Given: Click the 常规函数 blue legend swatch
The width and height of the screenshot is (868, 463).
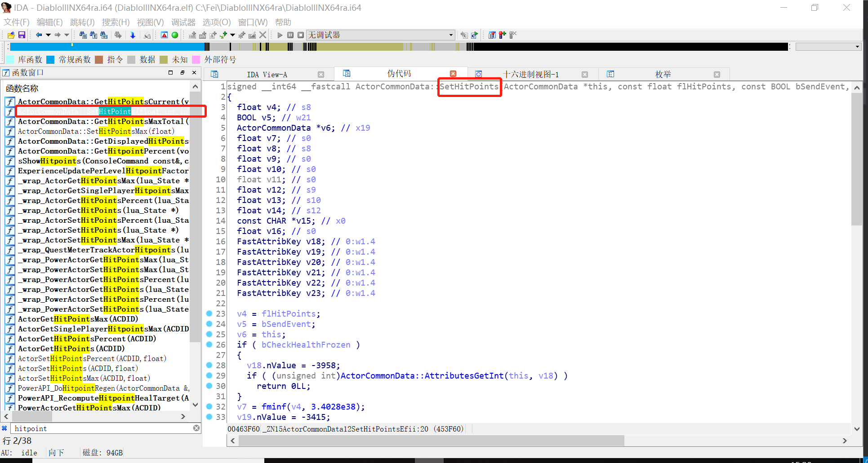Looking at the screenshot, I should point(50,59).
